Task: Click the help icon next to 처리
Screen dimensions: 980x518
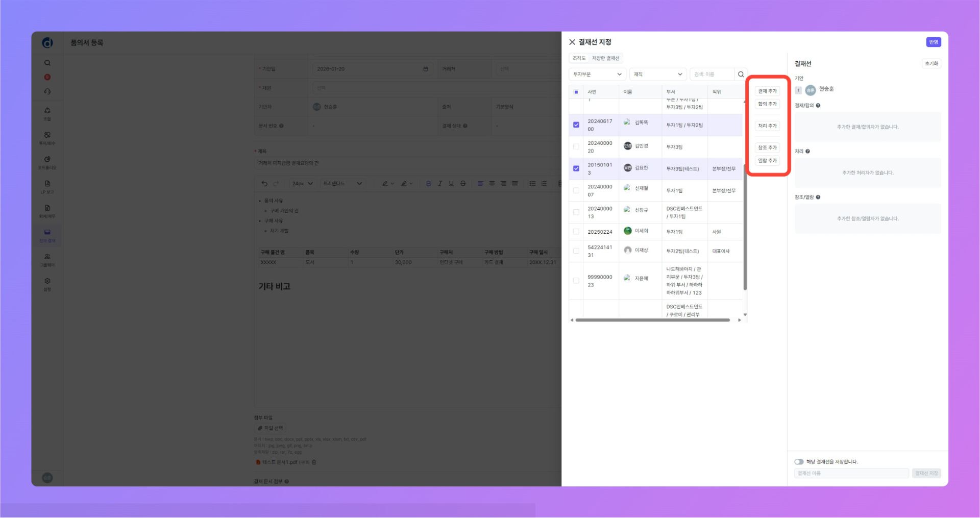Action: (807, 152)
